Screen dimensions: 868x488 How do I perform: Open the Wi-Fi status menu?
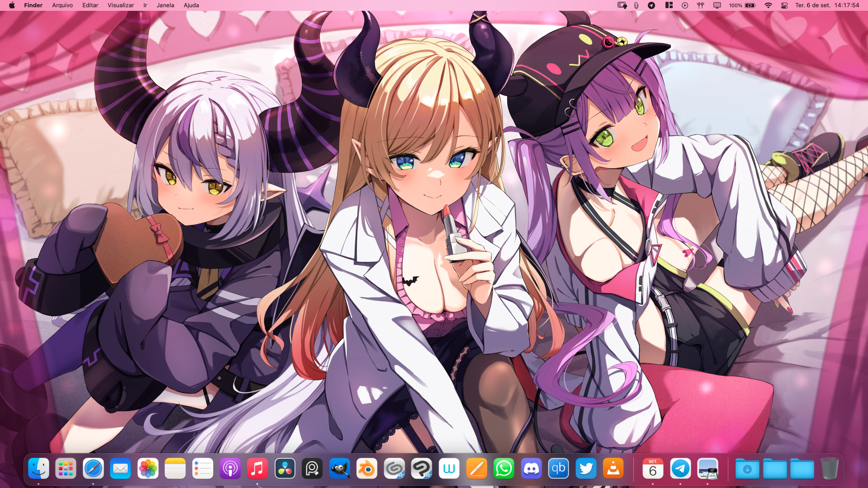[768, 5]
